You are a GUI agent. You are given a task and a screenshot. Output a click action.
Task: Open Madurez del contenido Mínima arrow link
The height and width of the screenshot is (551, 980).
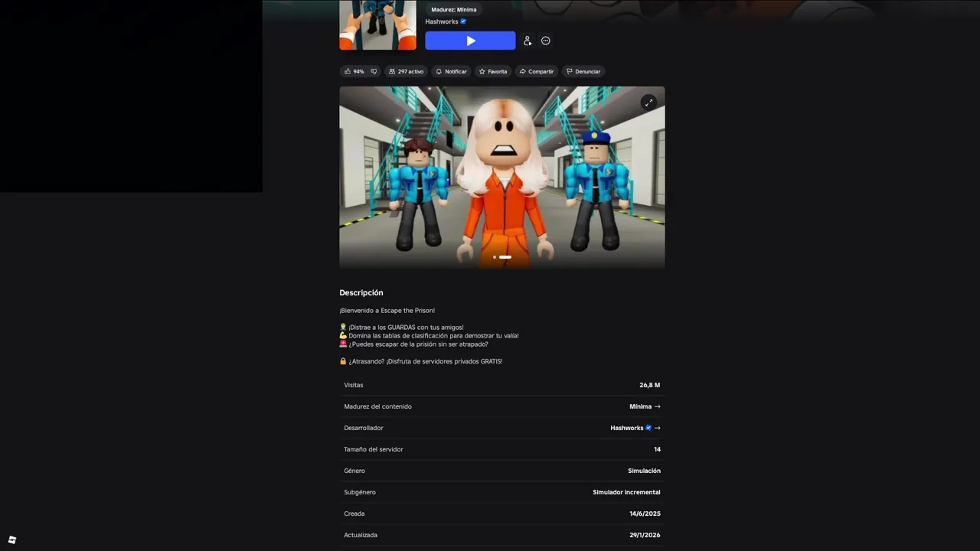pyautogui.click(x=645, y=406)
